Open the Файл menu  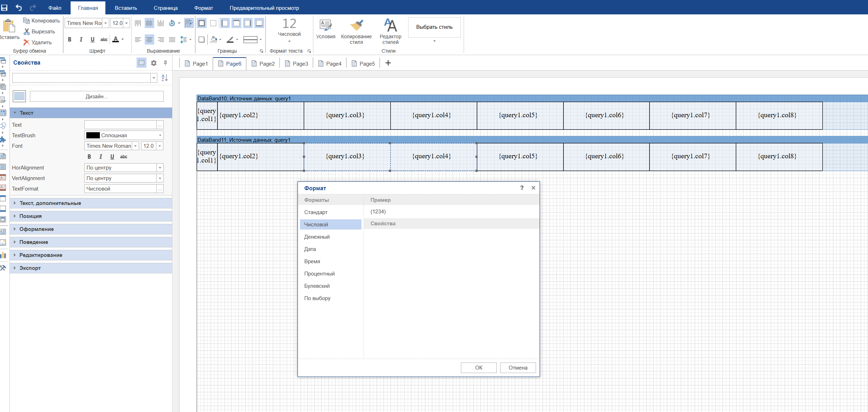[54, 8]
